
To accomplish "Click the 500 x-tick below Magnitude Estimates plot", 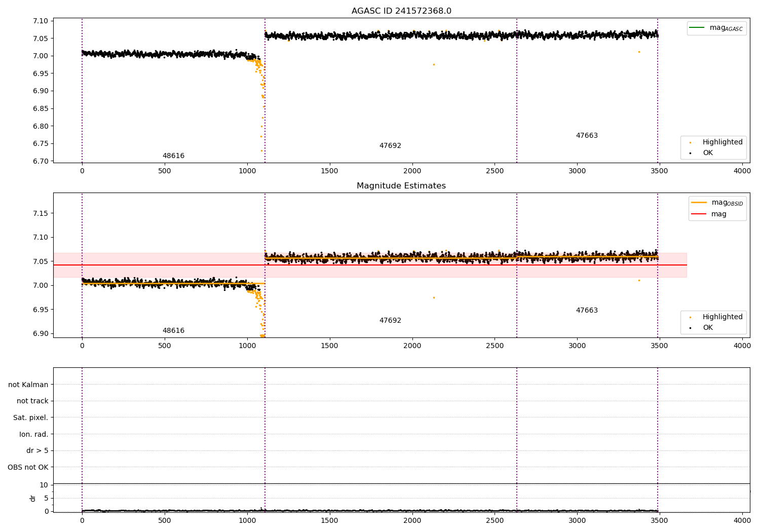I will (165, 346).
